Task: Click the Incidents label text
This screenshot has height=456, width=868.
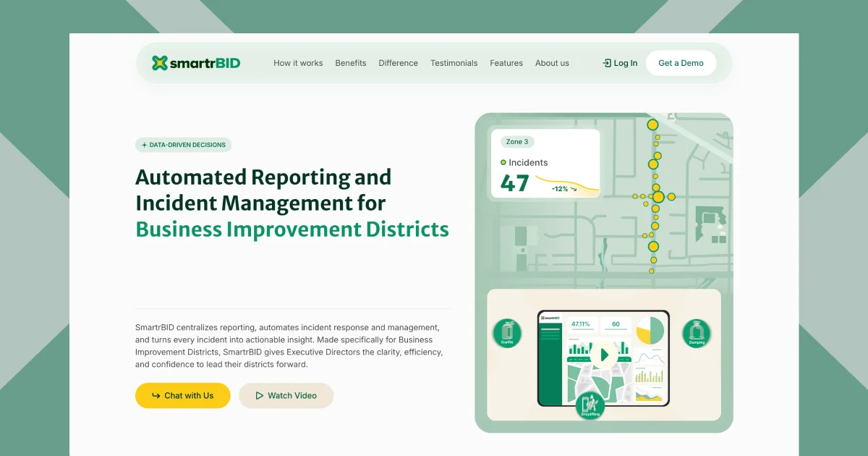Action: [528, 163]
